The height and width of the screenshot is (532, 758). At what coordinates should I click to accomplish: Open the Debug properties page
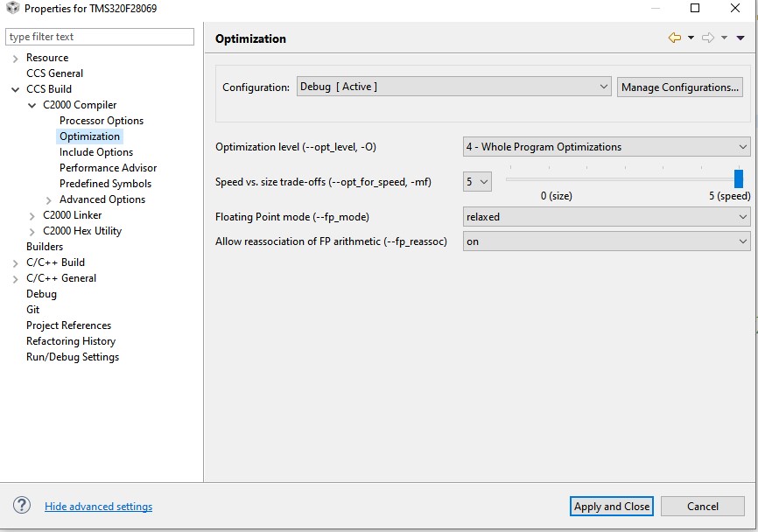coord(41,294)
